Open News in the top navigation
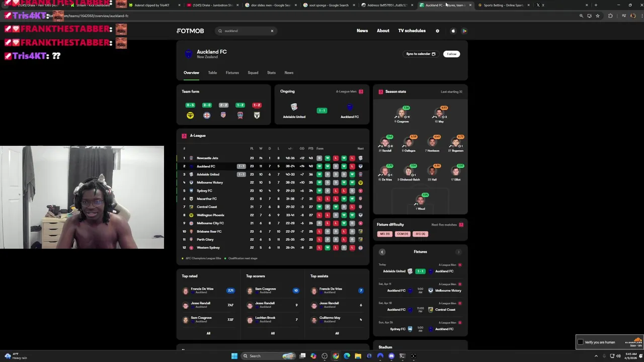Screen dimensions: 644x362 pyautogui.click(x=362, y=31)
